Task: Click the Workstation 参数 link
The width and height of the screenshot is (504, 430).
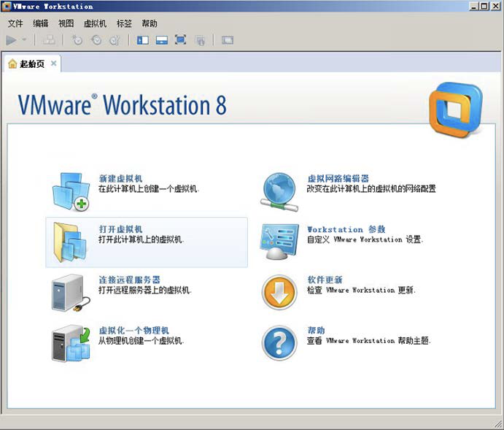Action: coord(346,229)
